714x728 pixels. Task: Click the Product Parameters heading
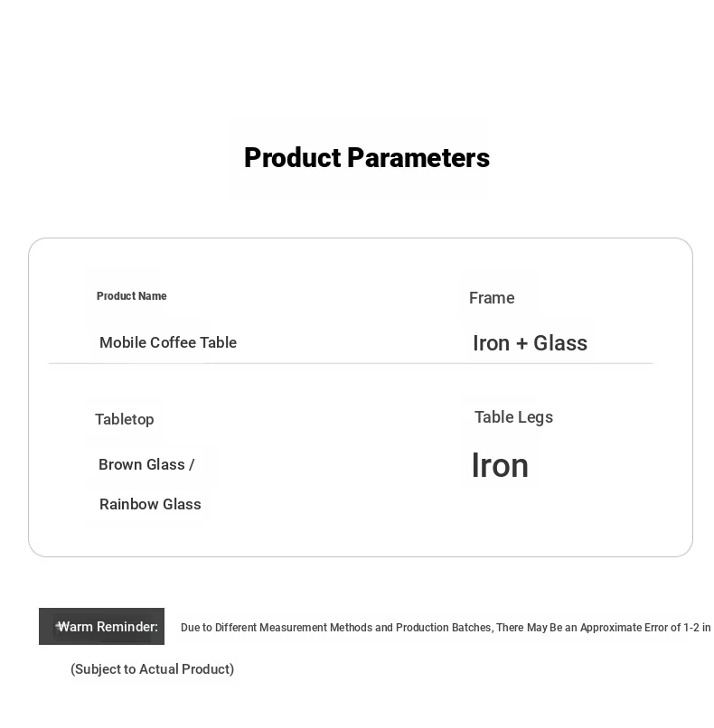366,158
